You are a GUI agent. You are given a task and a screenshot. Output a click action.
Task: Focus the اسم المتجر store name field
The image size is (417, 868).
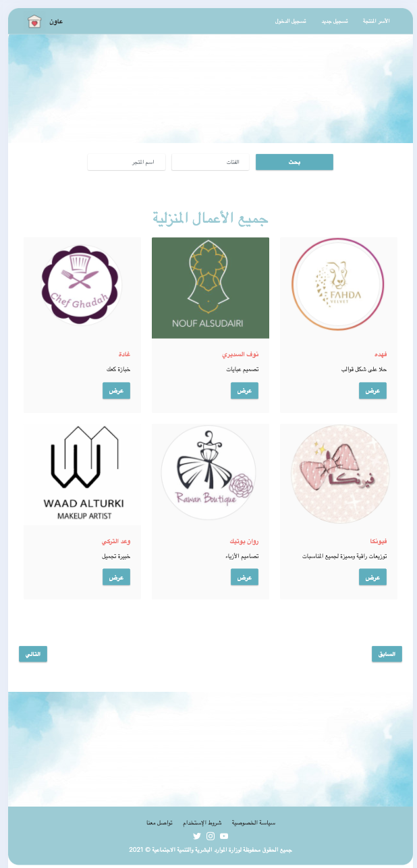pyautogui.click(x=126, y=162)
